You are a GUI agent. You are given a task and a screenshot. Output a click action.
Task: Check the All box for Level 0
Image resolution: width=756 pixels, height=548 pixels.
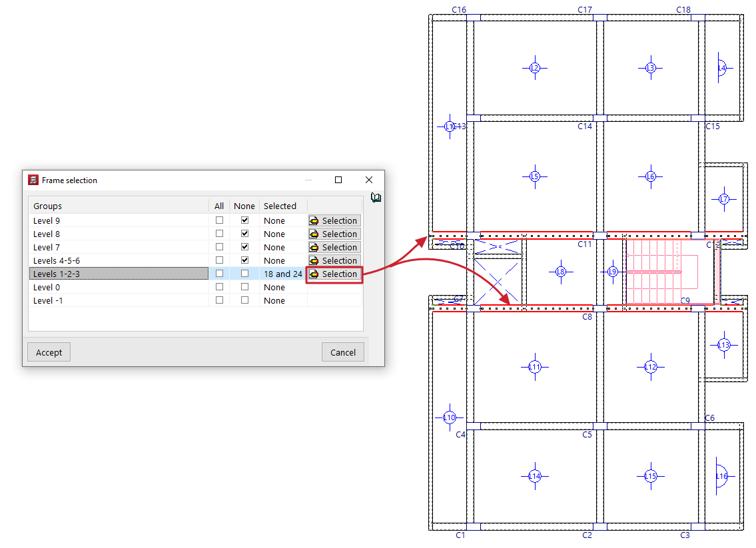[219, 287]
